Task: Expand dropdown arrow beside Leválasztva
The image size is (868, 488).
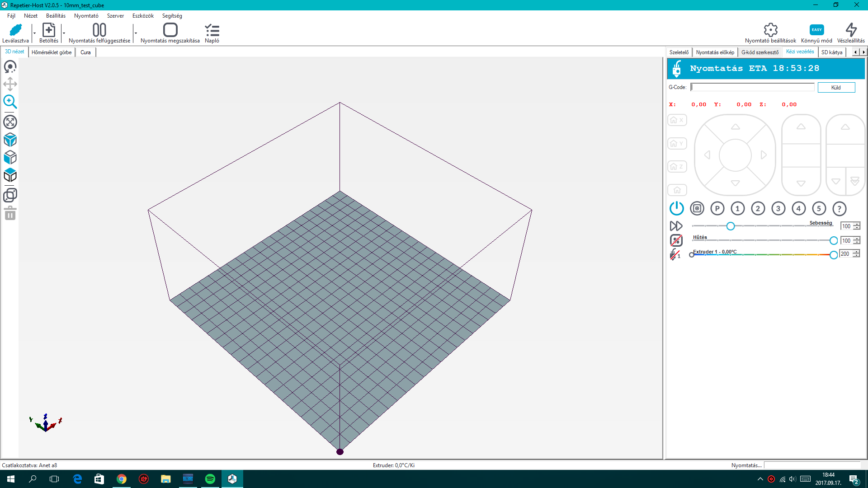Action: pos(34,33)
